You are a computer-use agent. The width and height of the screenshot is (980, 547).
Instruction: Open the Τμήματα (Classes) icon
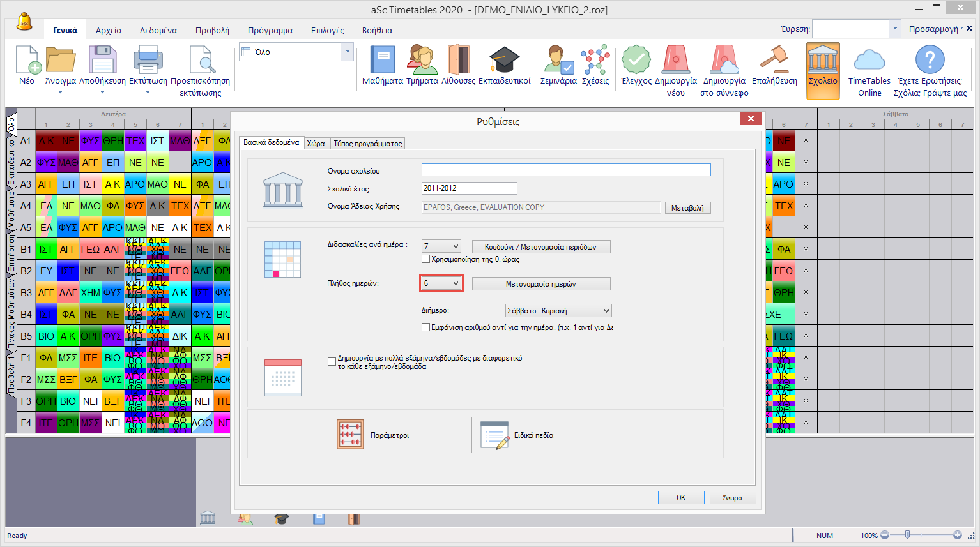[422, 61]
